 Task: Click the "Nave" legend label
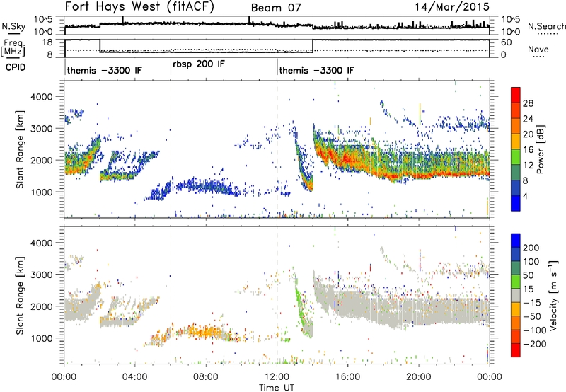(x=538, y=49)
